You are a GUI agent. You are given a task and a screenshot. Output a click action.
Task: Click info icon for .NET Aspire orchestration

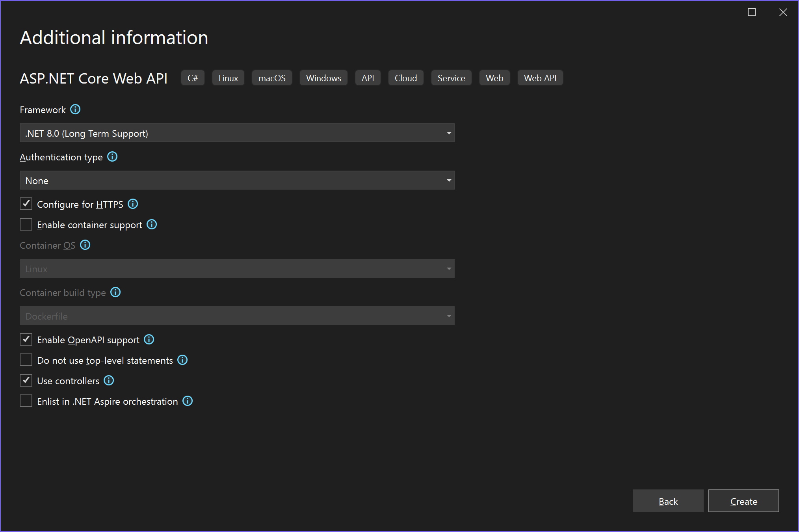188,401
